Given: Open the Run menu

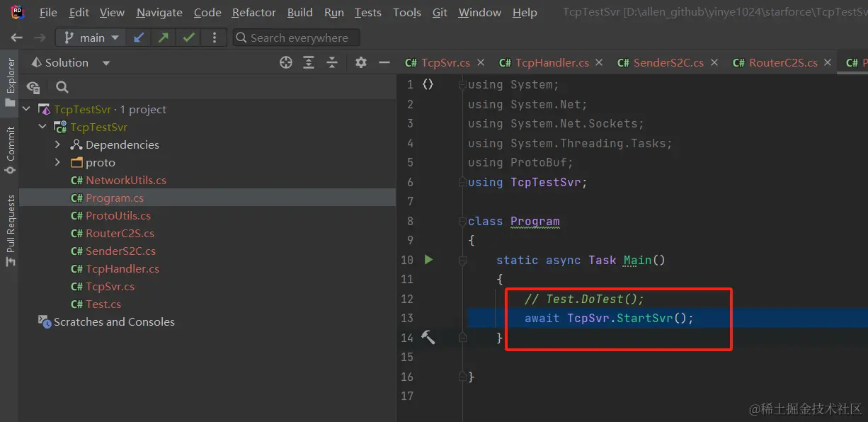Looking at the screenshot, I should click(334, 12).
